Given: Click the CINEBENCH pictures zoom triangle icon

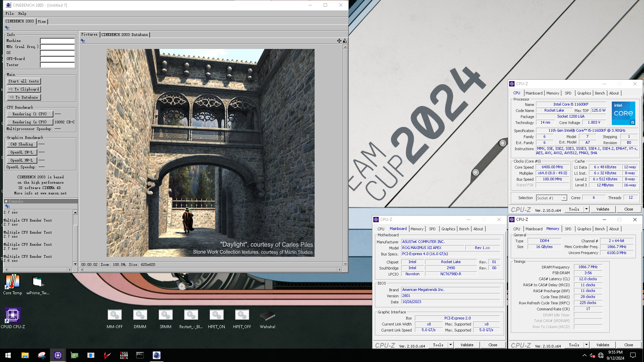Looking at the screenshot, I should coord(345,41).
